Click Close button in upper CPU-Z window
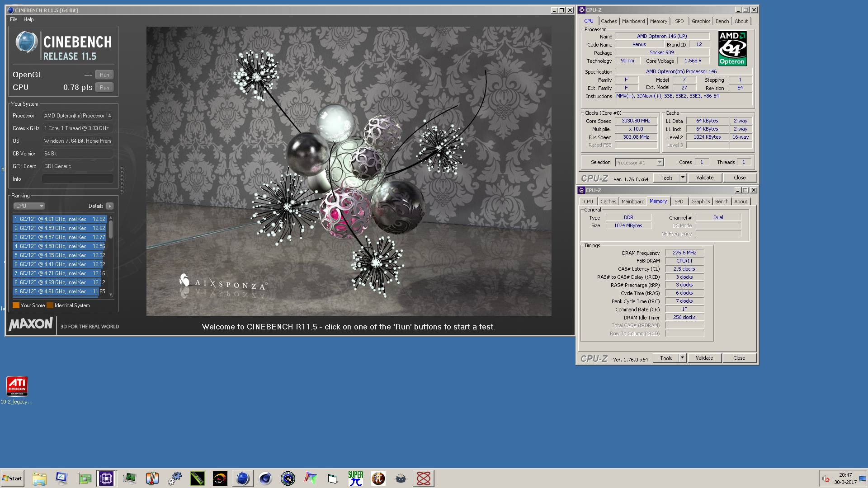The image size is (868, 488). pos(740,178)
